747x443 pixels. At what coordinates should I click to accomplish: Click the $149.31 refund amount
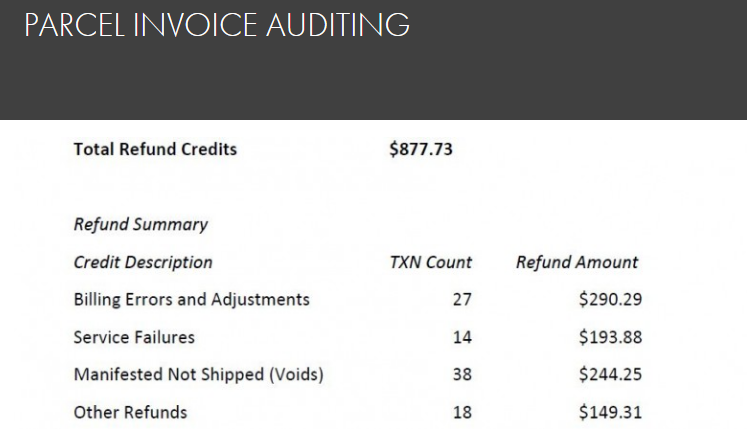tap(610, 412)
